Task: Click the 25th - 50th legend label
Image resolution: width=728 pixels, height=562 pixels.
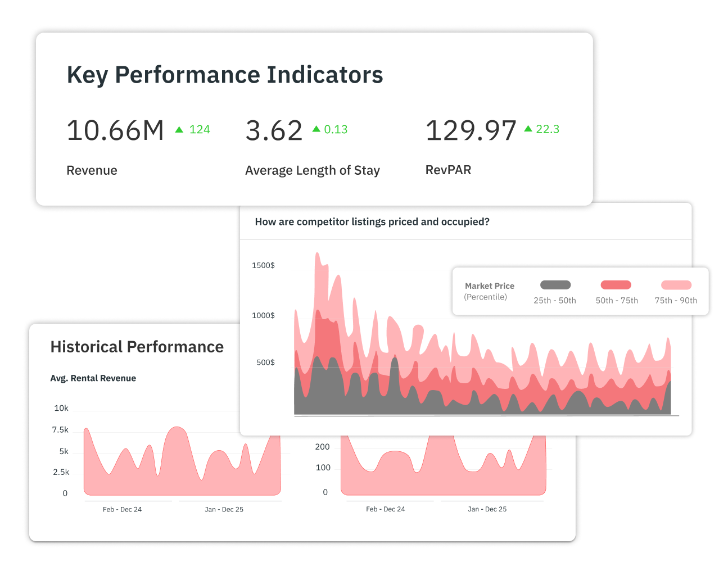Action: [555, 301]
